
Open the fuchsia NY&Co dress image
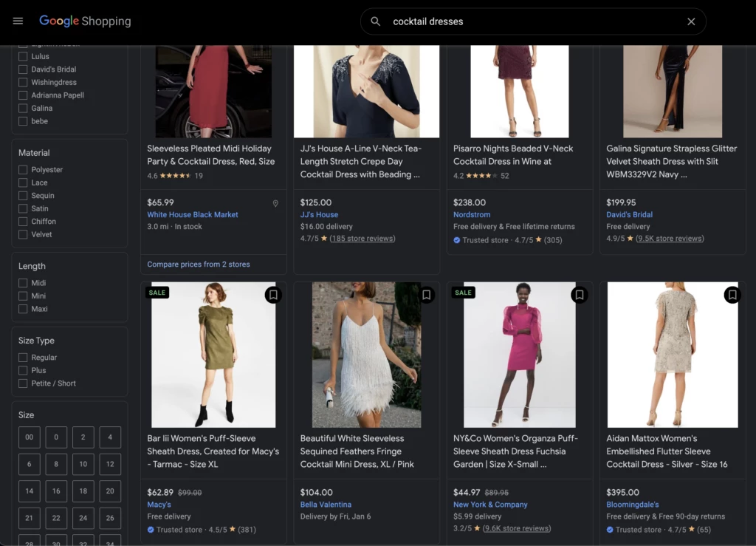tap(520, 355)
